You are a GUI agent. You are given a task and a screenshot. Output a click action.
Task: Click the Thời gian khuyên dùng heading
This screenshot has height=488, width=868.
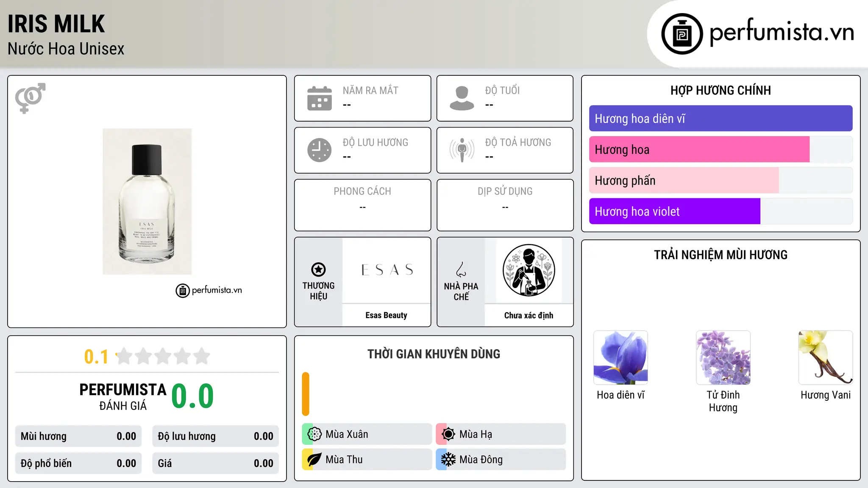(434, 354)
